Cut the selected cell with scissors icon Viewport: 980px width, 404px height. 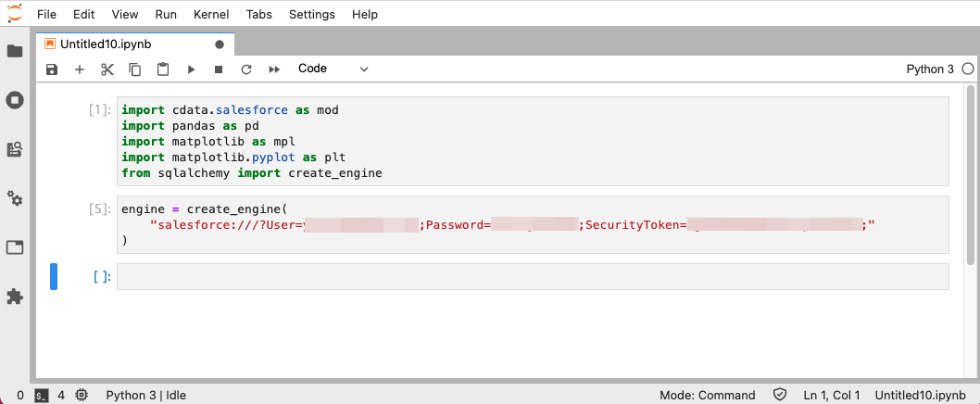click(107, 69)
